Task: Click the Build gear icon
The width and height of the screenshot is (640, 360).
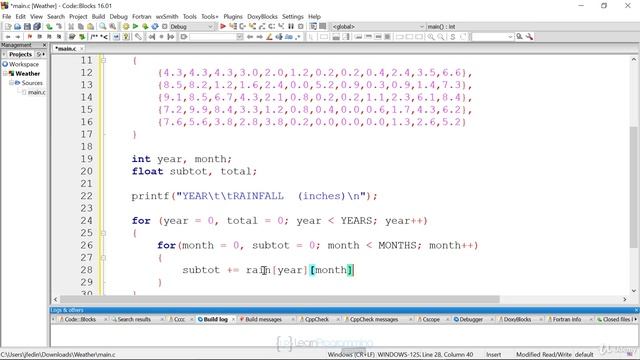Action: tap(126, 27)
